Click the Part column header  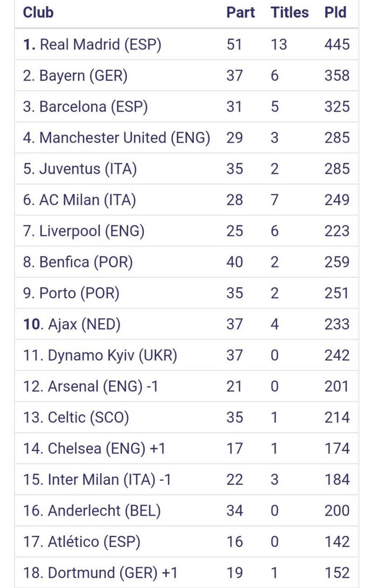click(241, 13)
